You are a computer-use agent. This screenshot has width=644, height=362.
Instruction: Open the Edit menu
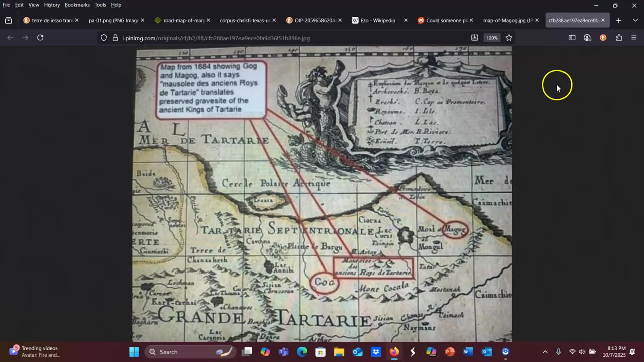click(x=19, y=5)
